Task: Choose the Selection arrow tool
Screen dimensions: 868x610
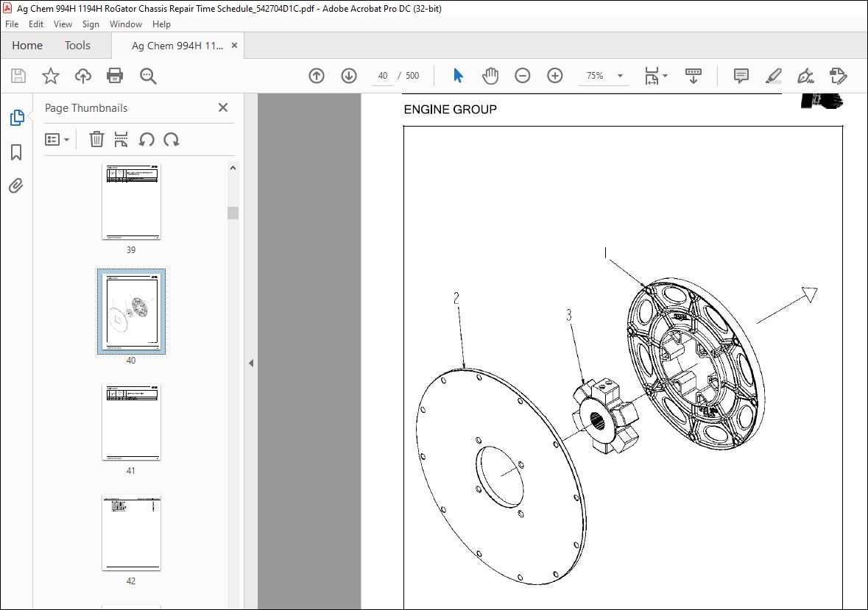Action: [x=458, y=76]
